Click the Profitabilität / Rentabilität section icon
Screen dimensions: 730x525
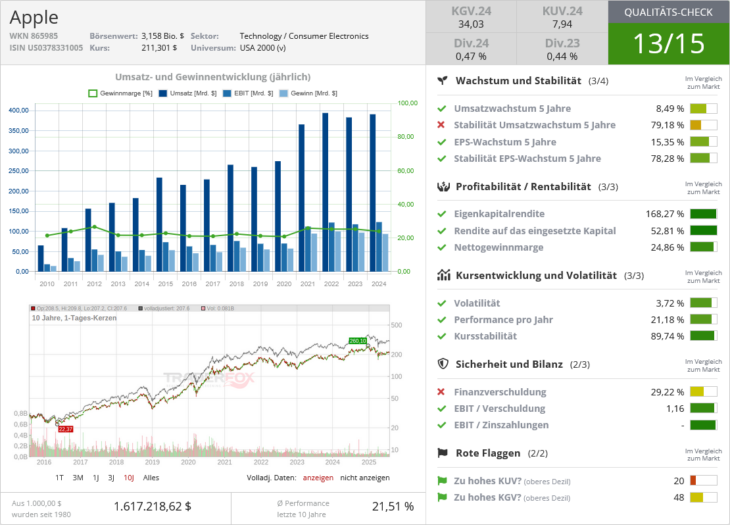443,187
